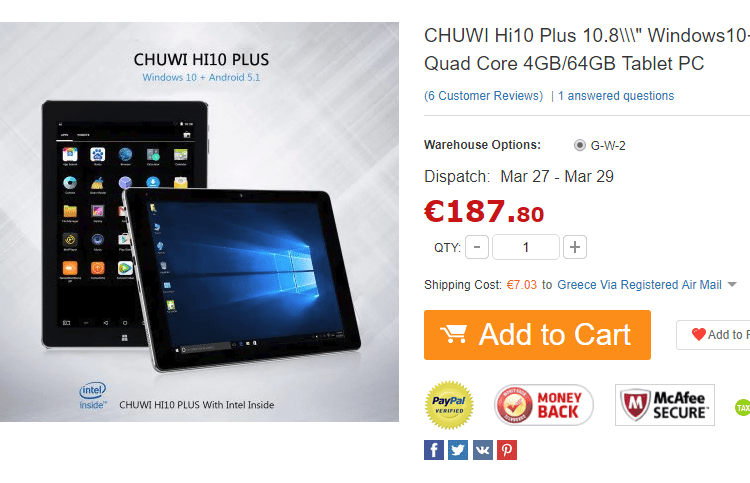Open the 1 answered questions link
The width and height of the screenshot is (750, 483).
616,96
